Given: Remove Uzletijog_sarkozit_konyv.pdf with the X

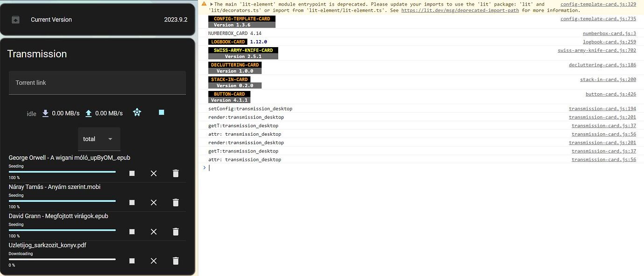Looking at the screenshot, I should click(x=154, y=261).
